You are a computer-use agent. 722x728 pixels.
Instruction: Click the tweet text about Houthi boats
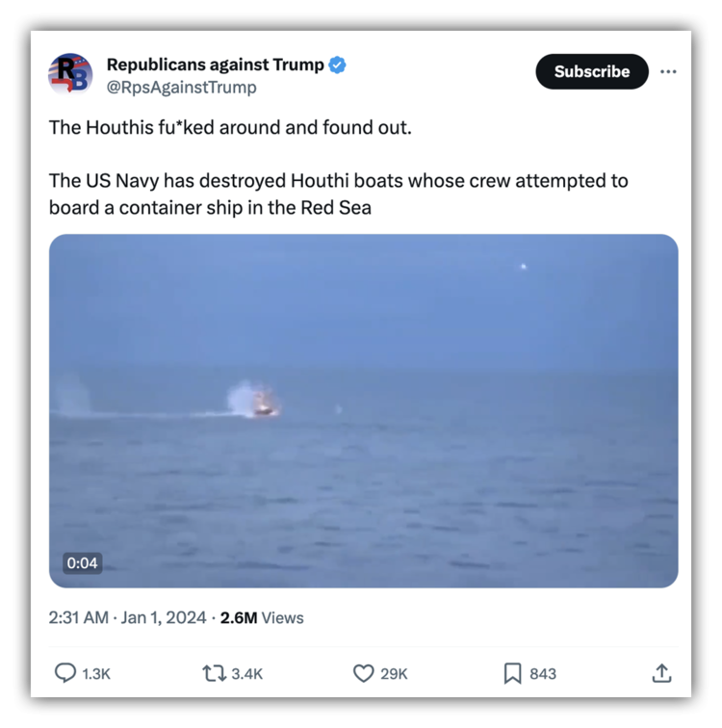click(x=338, y=195)
